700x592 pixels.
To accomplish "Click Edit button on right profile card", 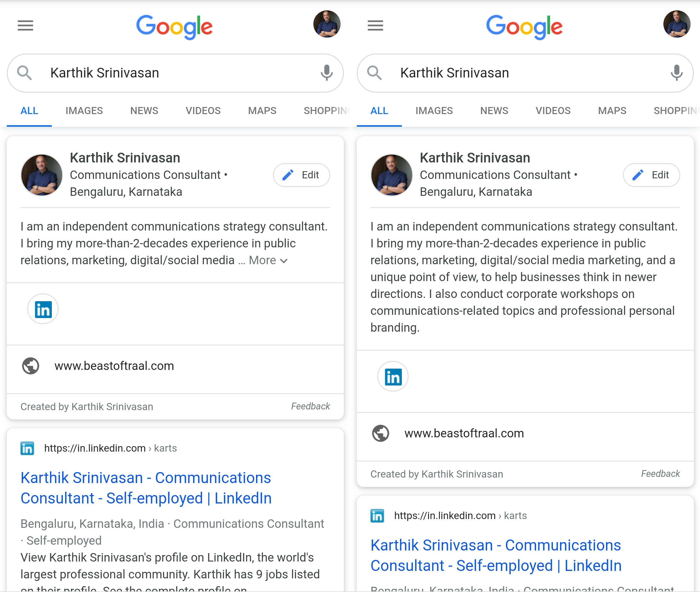I will [x=651, y=175].
